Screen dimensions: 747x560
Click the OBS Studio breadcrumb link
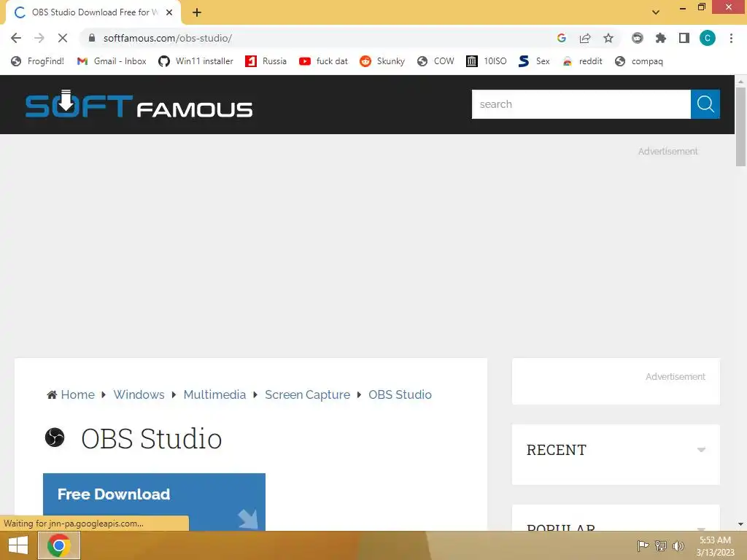coord(400,394)
